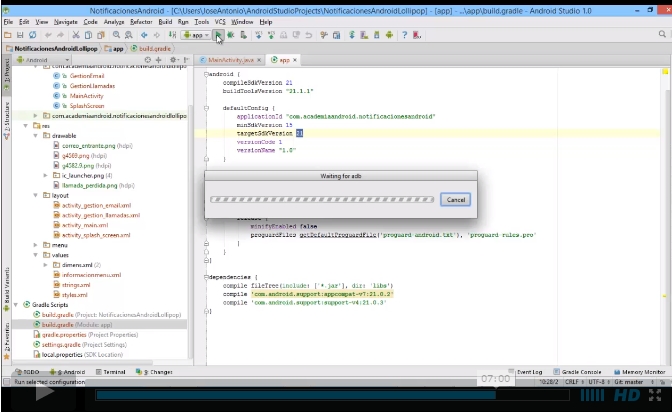Image resolution: width=672 pixels, height=412 pixels.
Task: Click the Find magnifier icon
Action: (x=117, y=35)
